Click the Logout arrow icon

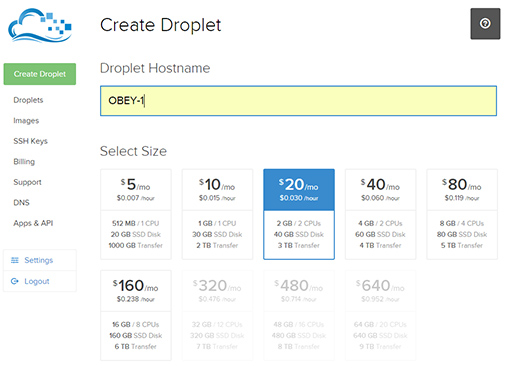[x=15, y=281]
